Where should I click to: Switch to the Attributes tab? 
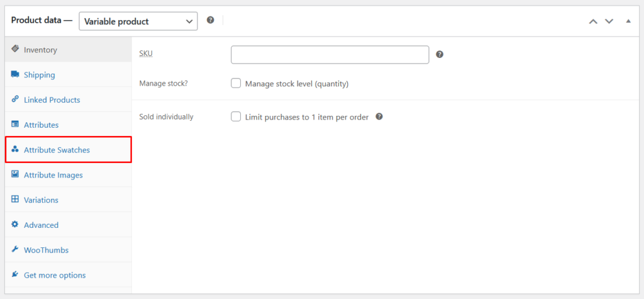(x=41, y=125)
